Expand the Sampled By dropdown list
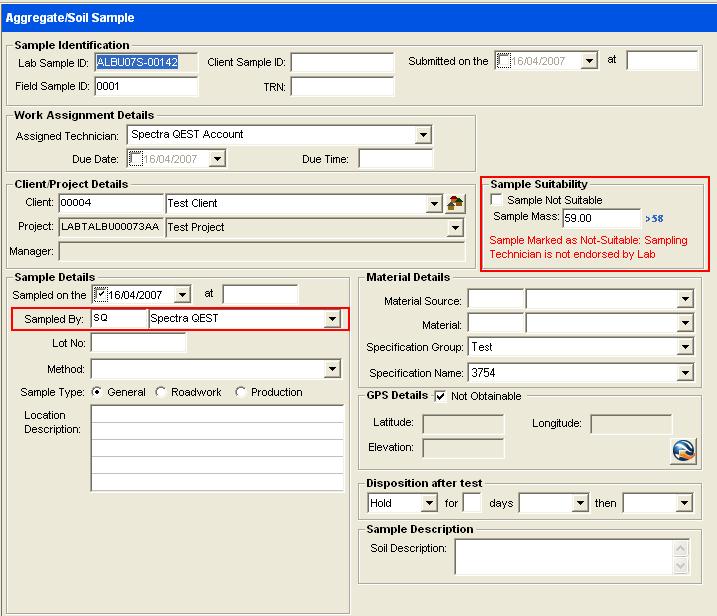717x616 pixels. click(x=332, y=319)
